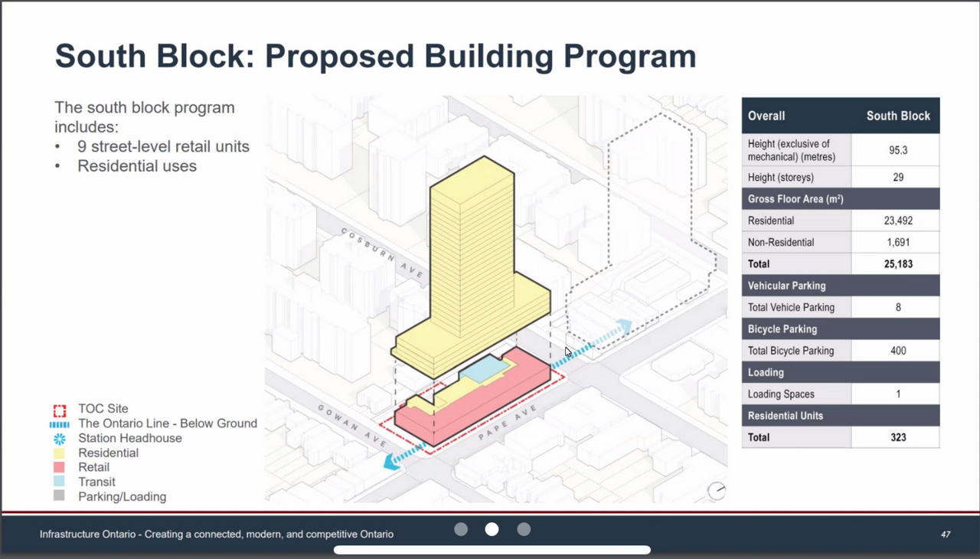The image size is (980, 559).
Task: Click the white bar at screen bottom
Action: tap(492, 550)
